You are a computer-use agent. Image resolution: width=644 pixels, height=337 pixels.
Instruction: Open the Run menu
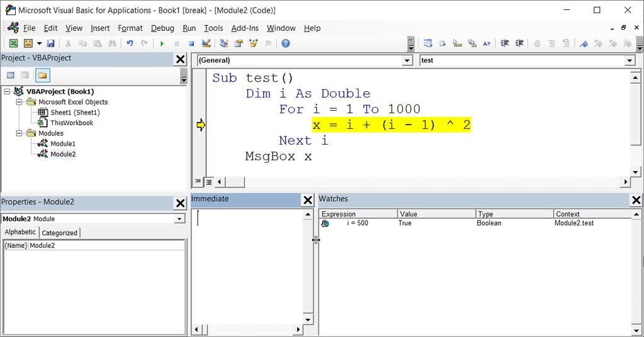pyautogui.click(x=189, y=28)
